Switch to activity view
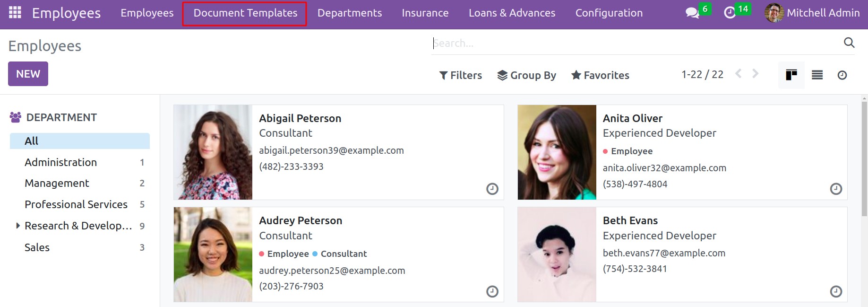The image size is (868, 307). pos(842,75)
